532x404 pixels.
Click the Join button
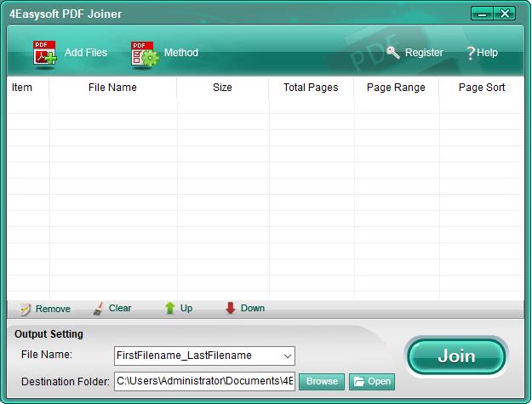click(456, 356)
